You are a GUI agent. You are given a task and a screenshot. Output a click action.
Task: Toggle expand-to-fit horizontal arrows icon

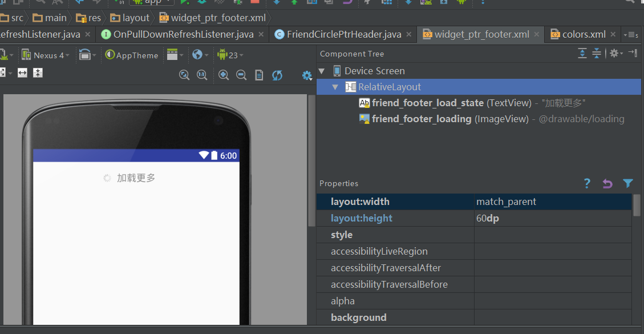tap(22, 73)
